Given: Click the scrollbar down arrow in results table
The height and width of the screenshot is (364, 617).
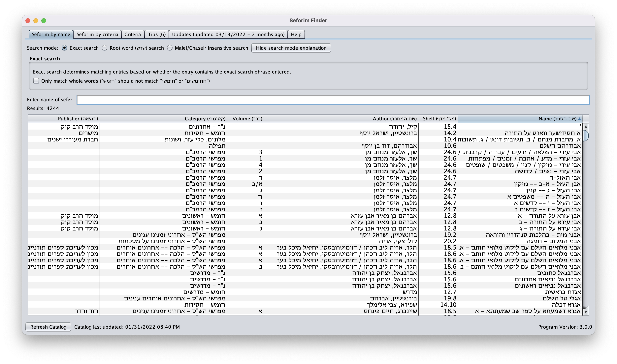Looking at the screenshot, I should pos(586,312).
